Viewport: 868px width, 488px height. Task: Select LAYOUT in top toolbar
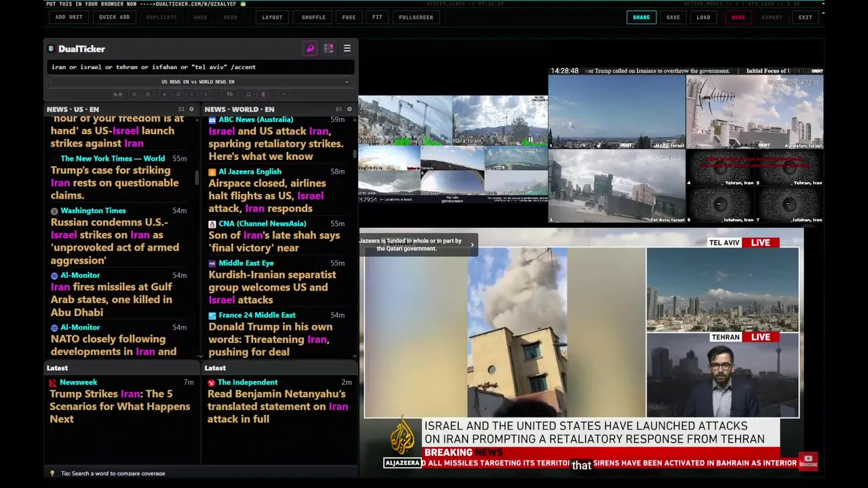(272, 17)
